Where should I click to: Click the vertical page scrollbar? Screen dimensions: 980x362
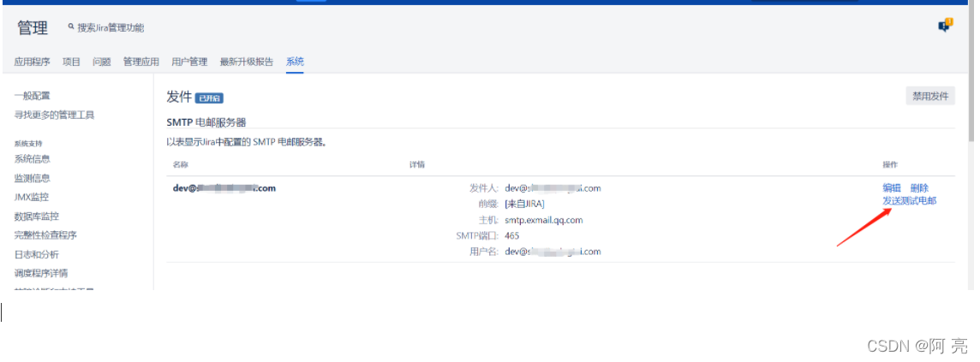point(971,73)
